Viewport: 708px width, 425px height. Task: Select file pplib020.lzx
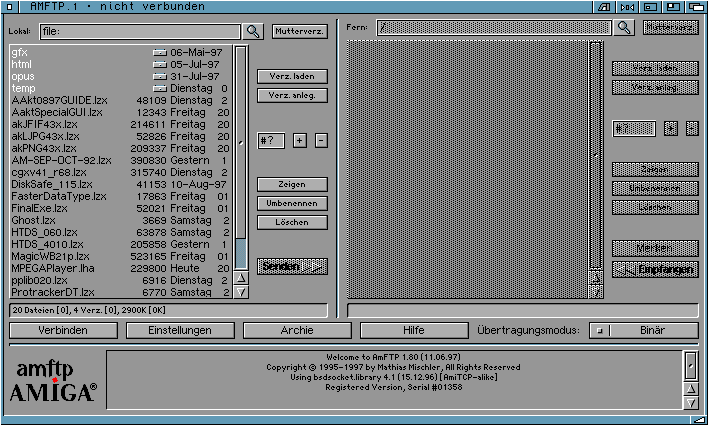click(121, 280)
